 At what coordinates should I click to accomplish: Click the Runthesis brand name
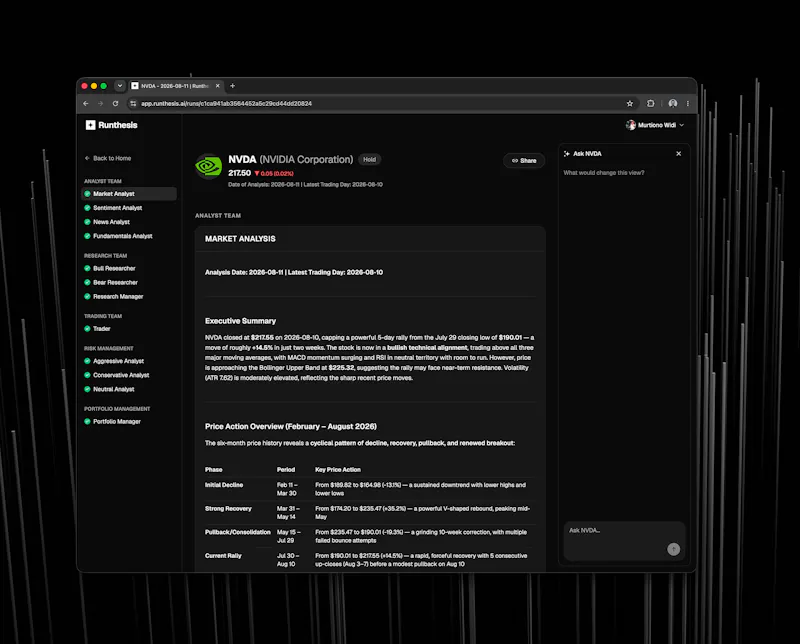[118, 125]
